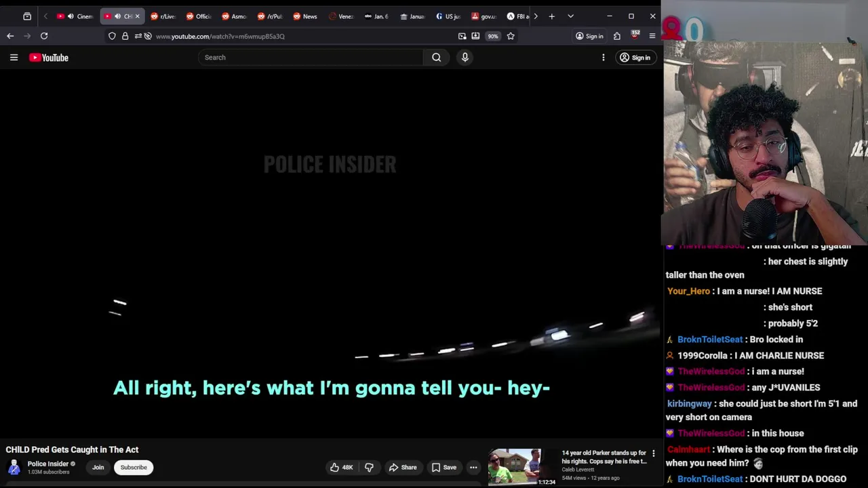Image resolution: width=868 pixels, height=488 pixels.
Task: Open picture-in-picture icon in address bar
Action: point(462,36)
